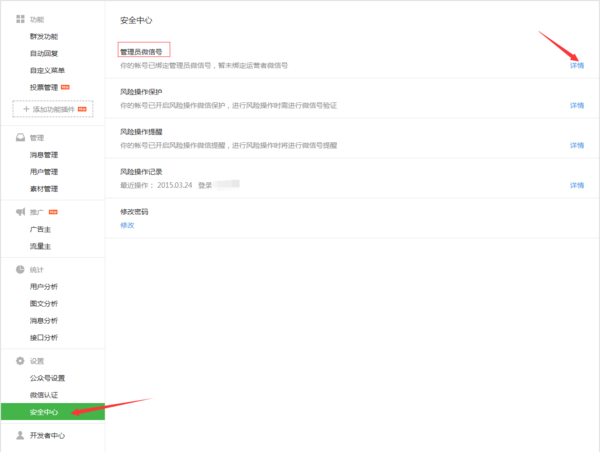Screen dimensions: 600x452
Task: View 用户分析 statistics
Action: pos(44,287)
